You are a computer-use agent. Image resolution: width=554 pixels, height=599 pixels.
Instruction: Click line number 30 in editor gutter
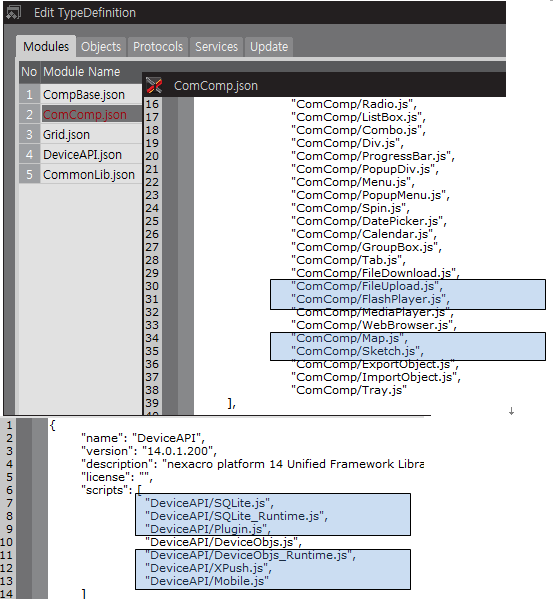(152, 286)
